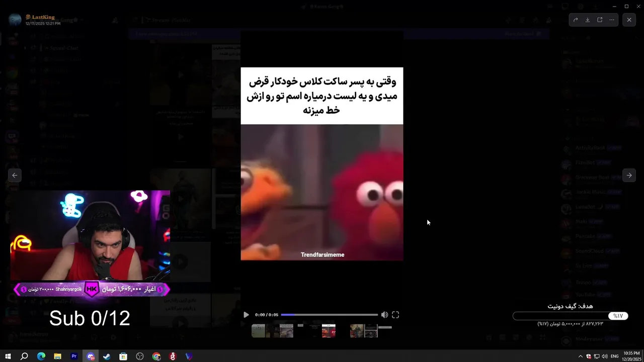
Task: Go to next media with right arrow
Action: [x=629, y=175]
